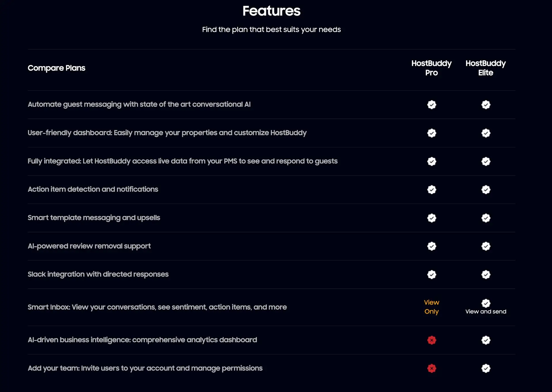Image resolution: width=552 pixels, height=392 pixels.
Task: Toggle checkmark for Smart template messaging Elite
Action: (x=485, y=218)
